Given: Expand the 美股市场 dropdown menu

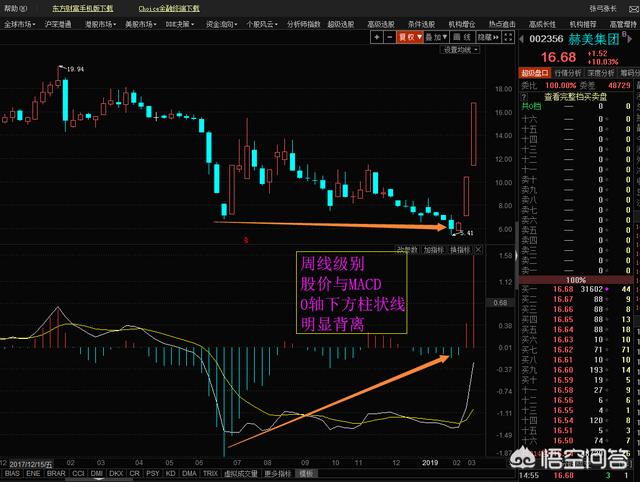Looking at the screenshot, I should pos(140,24).
